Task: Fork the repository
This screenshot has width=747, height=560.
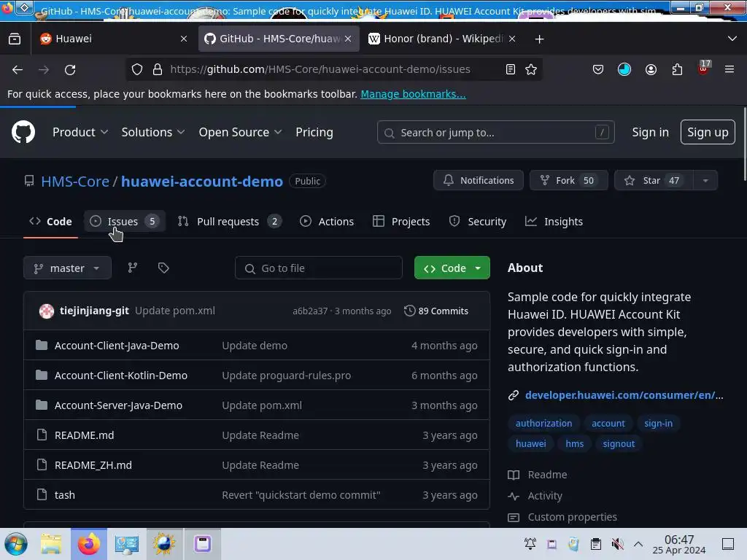Action: pos(568,181)
